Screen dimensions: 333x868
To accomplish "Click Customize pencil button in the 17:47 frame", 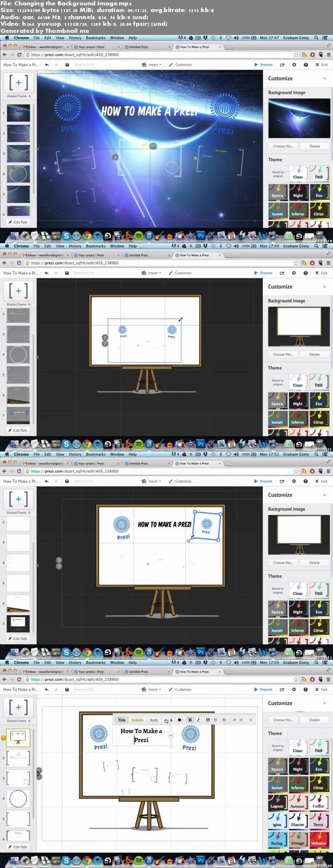I will (180, 65).
